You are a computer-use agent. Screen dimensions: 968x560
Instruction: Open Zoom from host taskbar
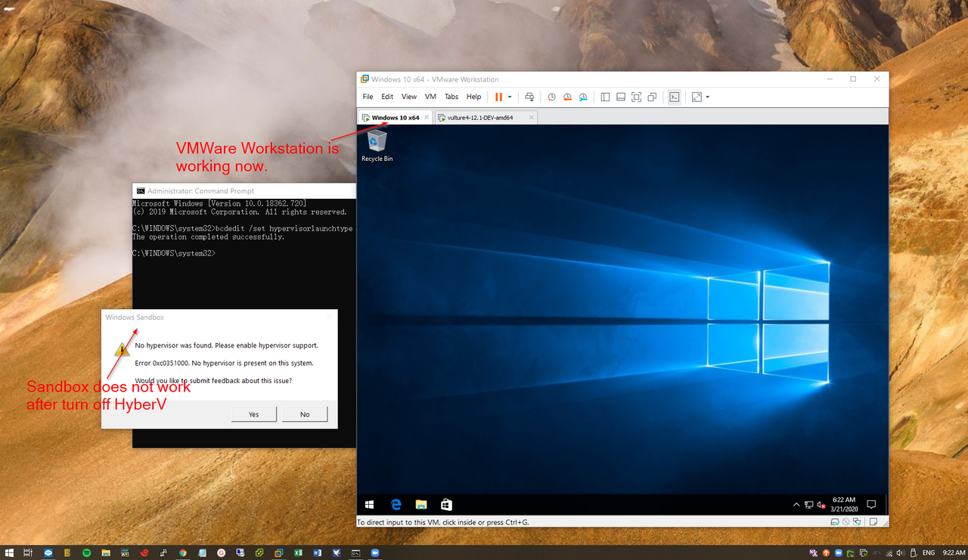point(374,552)
